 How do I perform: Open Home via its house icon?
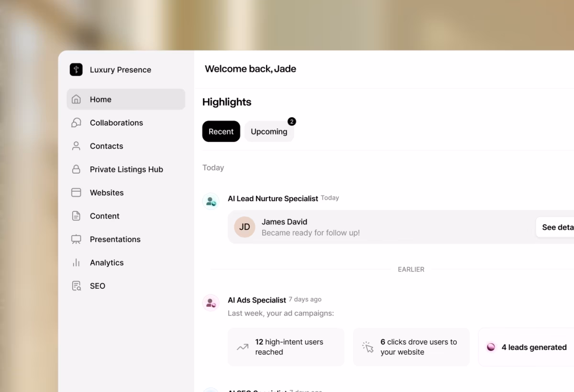coord(76,99)
